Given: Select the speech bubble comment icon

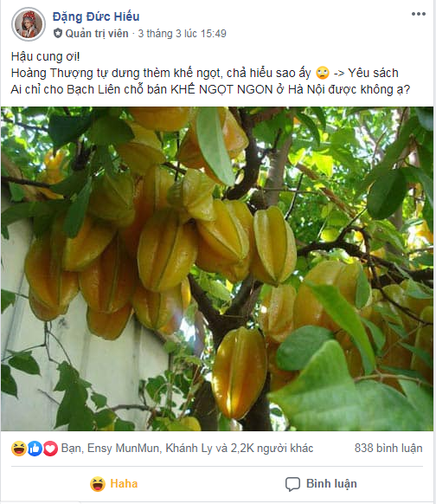Looking at the screenshot, I should click(x=292, y=484).
